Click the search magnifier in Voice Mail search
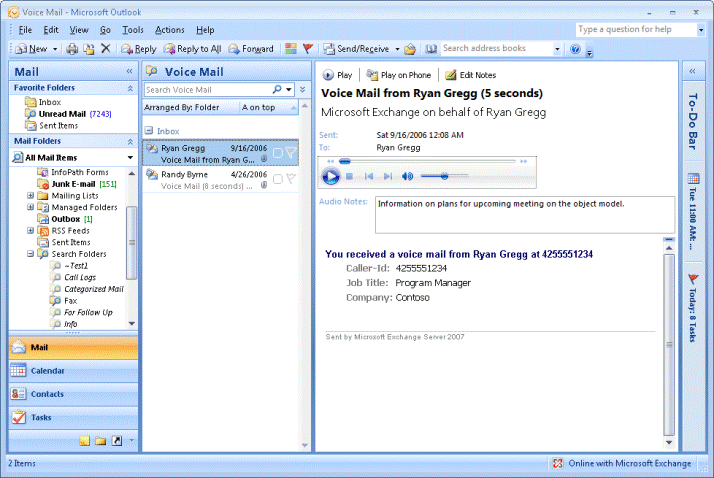Screen dimensions: 714x478 277,89
